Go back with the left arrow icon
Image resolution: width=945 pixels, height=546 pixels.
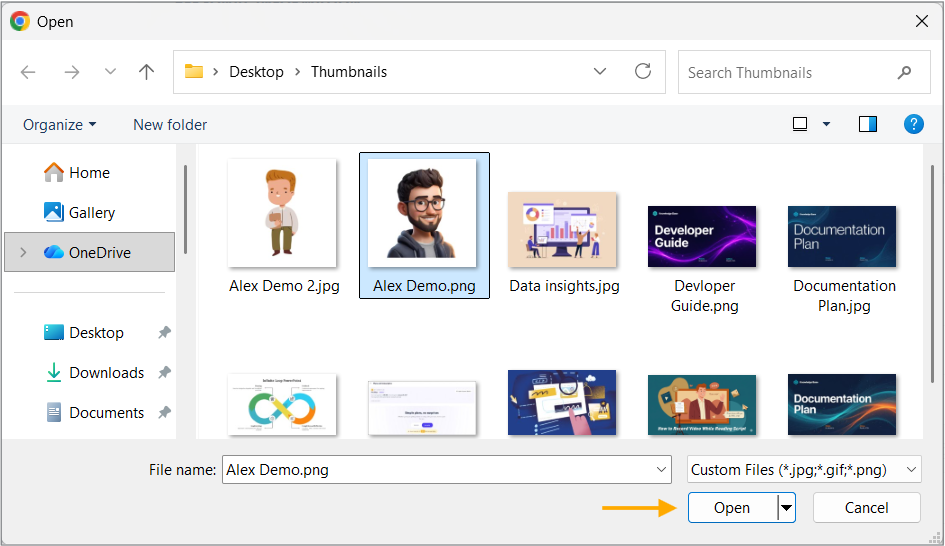tap(28, 72)
